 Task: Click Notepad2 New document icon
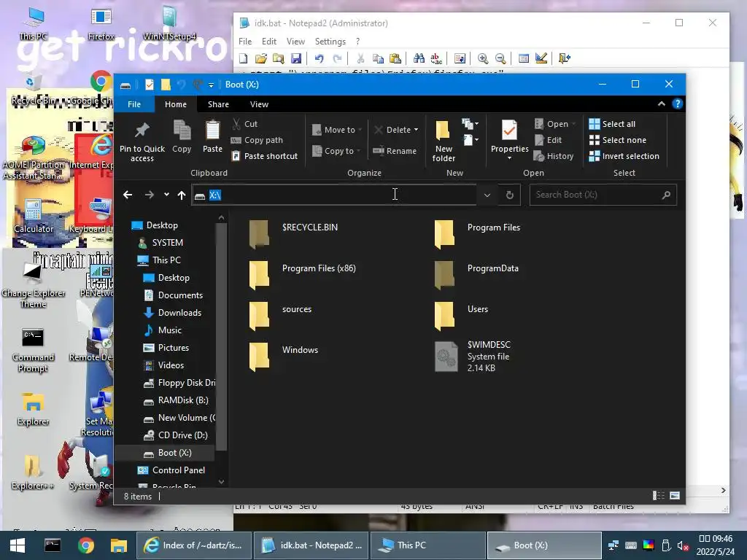click(x=244, y=58)
